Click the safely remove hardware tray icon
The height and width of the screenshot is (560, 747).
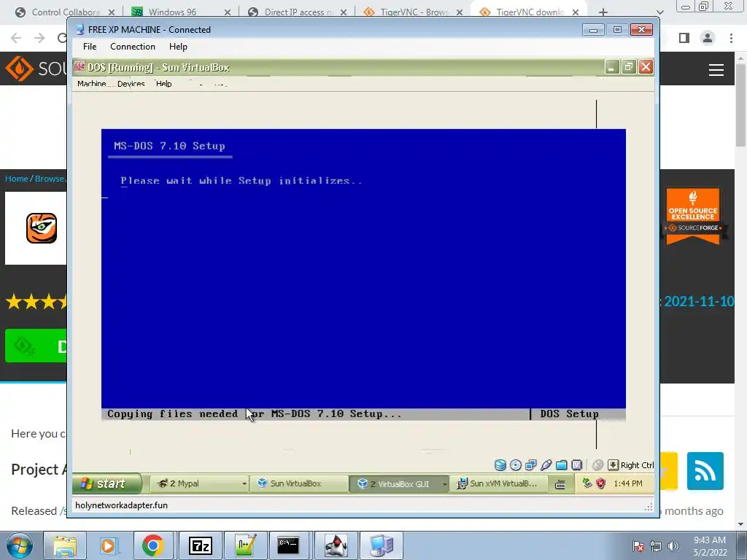pos(587,483)
